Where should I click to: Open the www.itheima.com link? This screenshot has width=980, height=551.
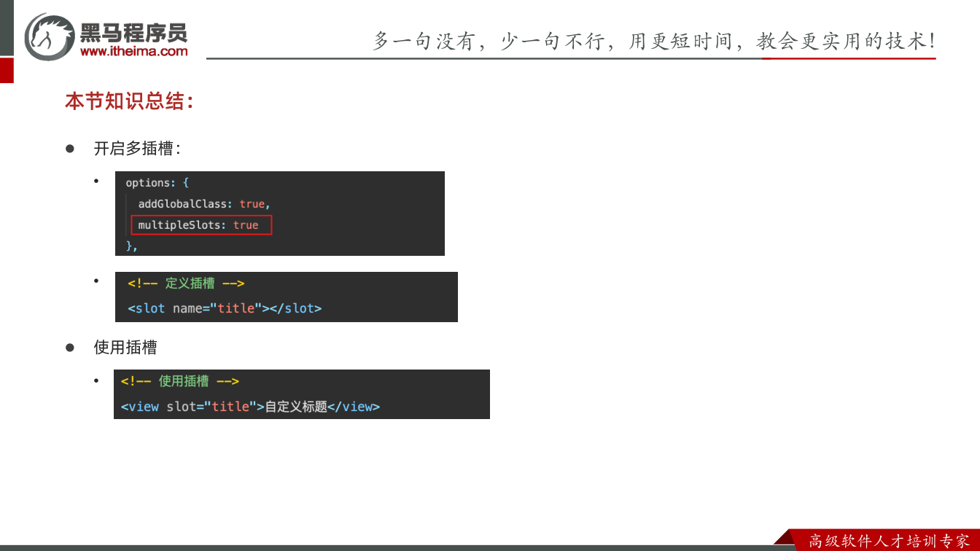pyautogui.click(x=133, y=51)
